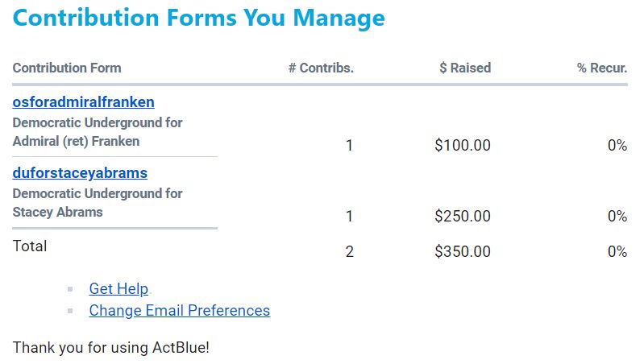Image resolution: width=644 pixels, height=364 pixels.
Task: Click the Stacey Abrams form description text
Action: coord(97,203)
